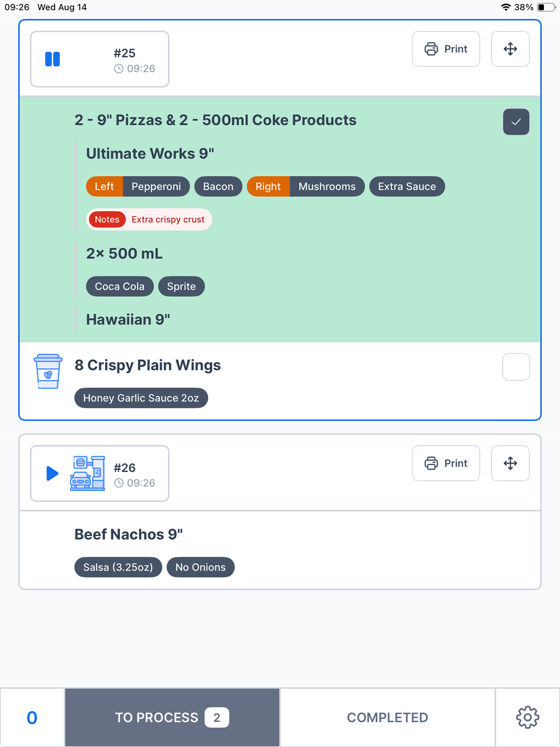Open settings with the gear icon
The height and width of the screenshot is (747, 560).
click(527, 717)
